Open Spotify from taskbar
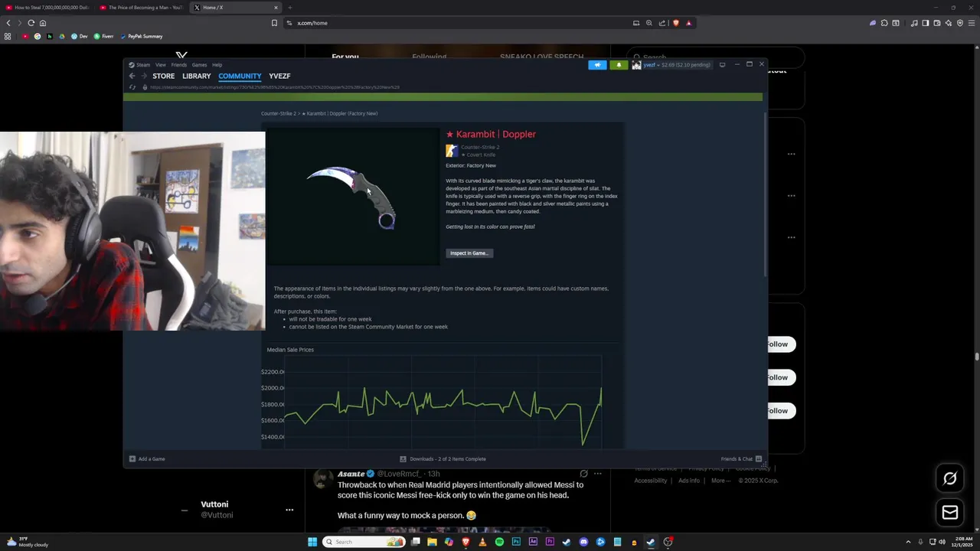 tap(499, 542)
